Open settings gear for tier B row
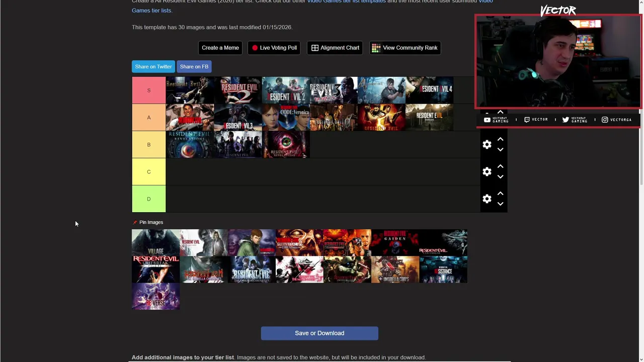 click(x=487, y=145)
